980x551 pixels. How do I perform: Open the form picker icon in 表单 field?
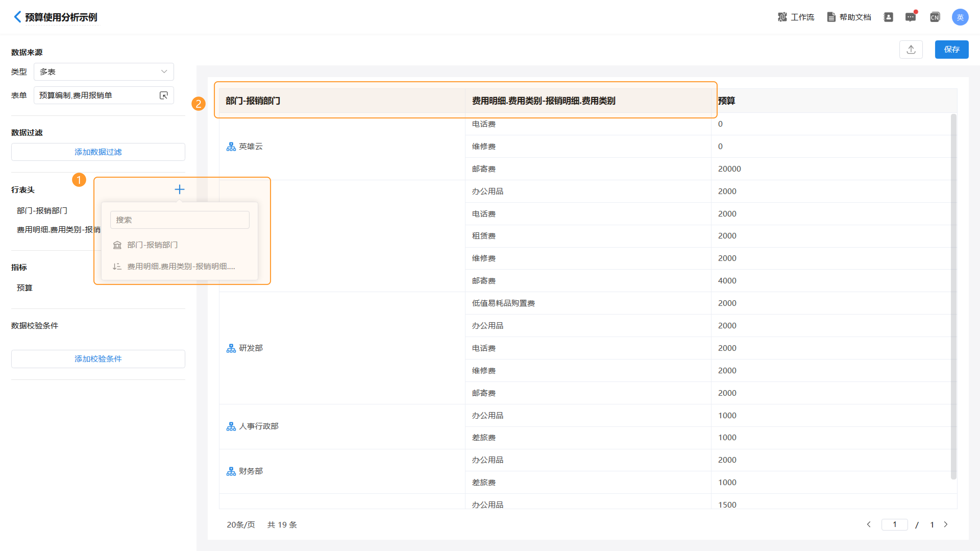pyautogui.click(x=164, y=95)
